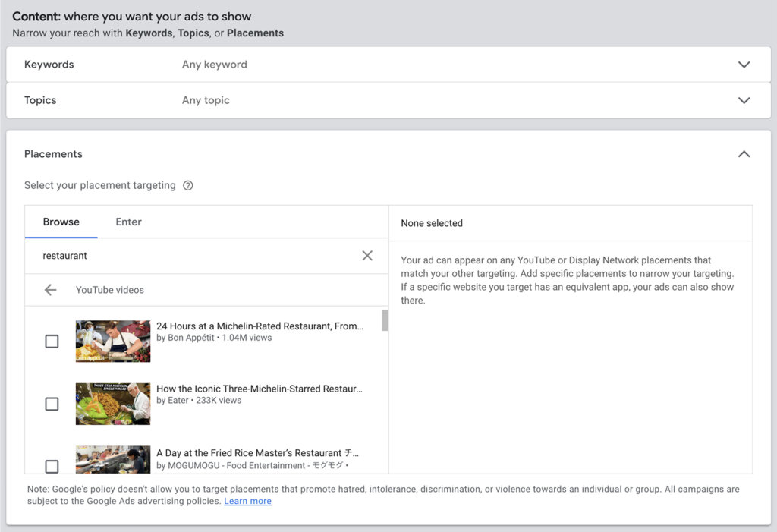Select the Any topic field

(x=205, y=100)
